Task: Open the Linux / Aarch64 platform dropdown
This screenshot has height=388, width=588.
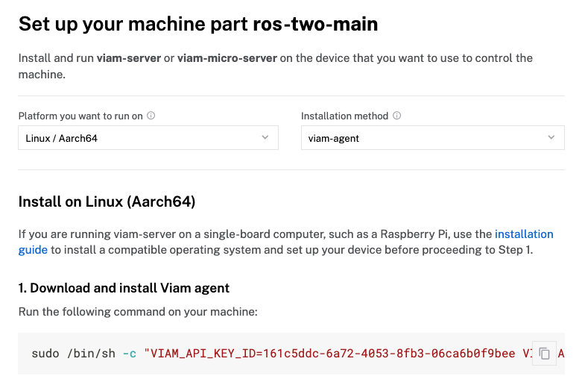Action: pos(148,138)
